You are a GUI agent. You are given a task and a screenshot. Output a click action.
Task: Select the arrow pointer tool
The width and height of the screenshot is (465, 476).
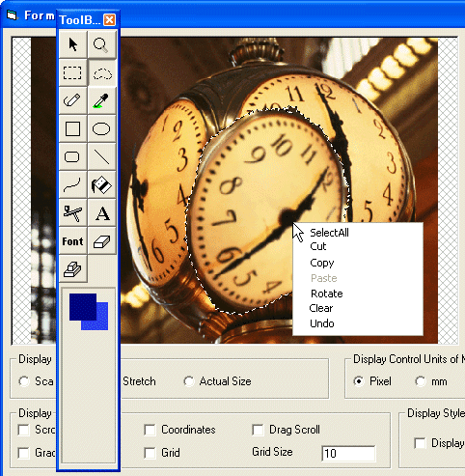73,44
